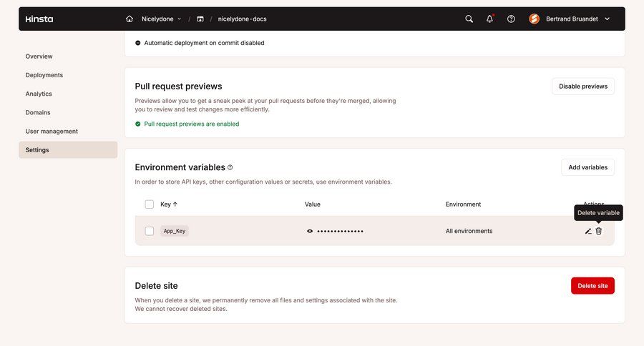Screen dimensions: 644x346
Task: Edit the App_Key variable pencil icon
Action: pos(588,231)
